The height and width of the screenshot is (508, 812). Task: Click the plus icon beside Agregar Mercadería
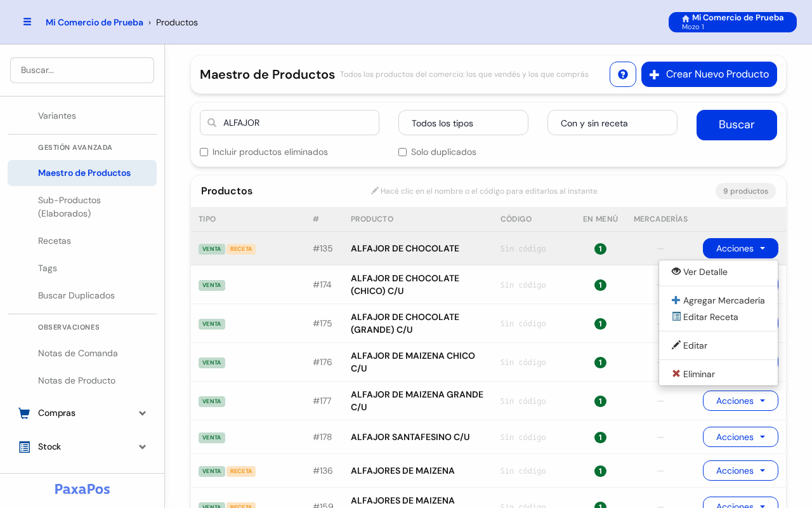676,300
